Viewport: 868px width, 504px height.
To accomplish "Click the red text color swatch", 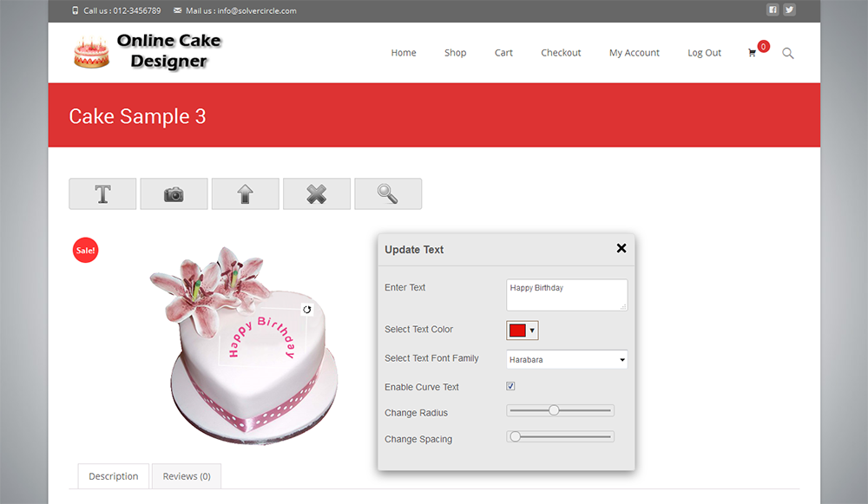I will pos(517,331).
